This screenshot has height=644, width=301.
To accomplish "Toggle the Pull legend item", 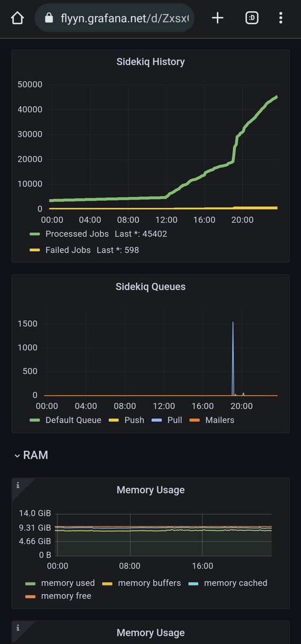I will [x=175, y=420].
